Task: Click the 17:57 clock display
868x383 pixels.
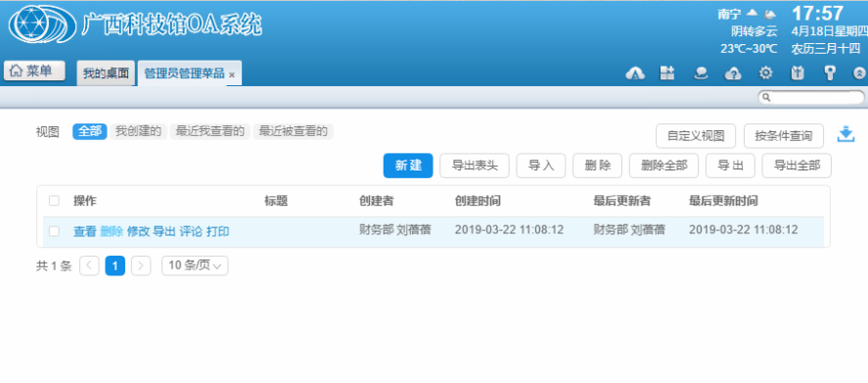Action: click(x=818, y=14)
